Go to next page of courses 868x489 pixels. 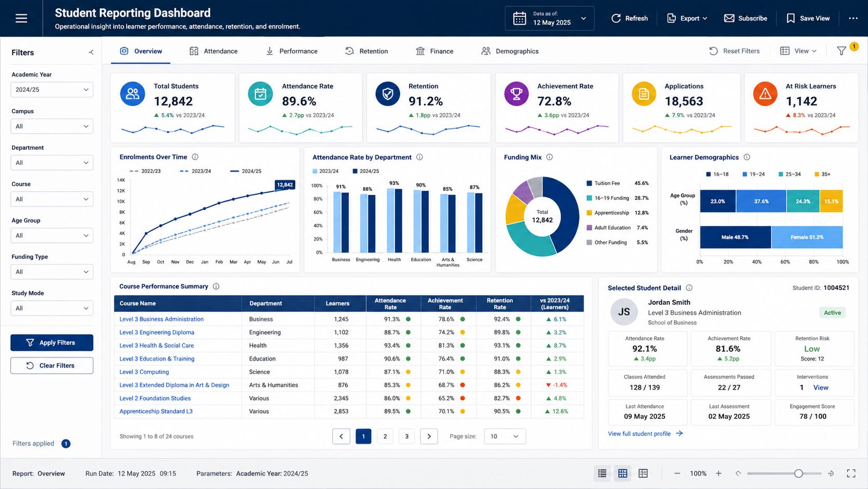[x=429, y=437]
